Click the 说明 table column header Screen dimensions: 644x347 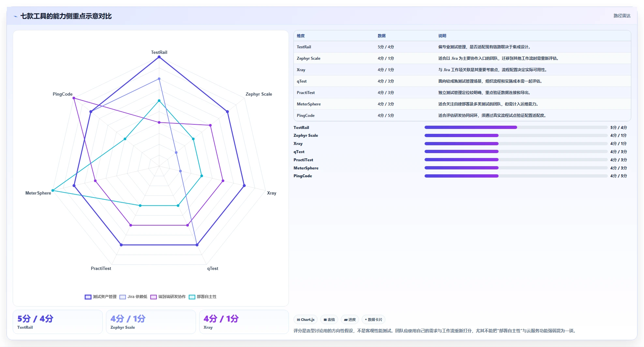tap(442, 36)
